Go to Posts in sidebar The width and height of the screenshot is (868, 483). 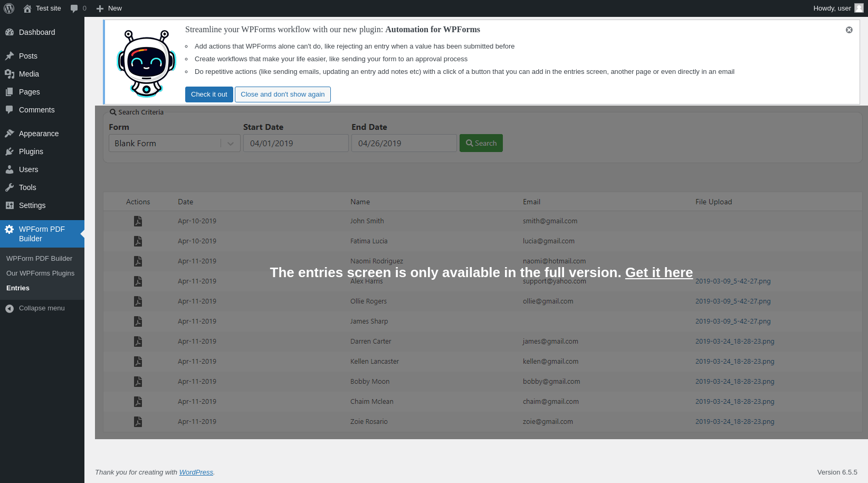click(x=42, y=56)
